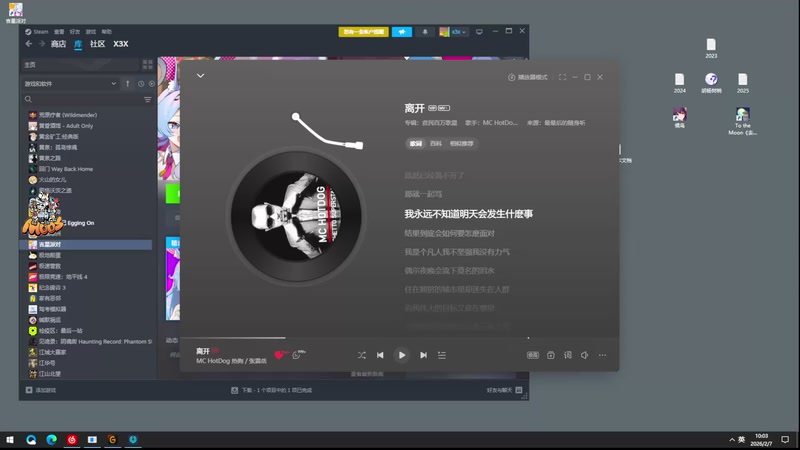800x450 pixels.
Task: Toggle collections grid view icon in Steam
Action: coord(147,64)
